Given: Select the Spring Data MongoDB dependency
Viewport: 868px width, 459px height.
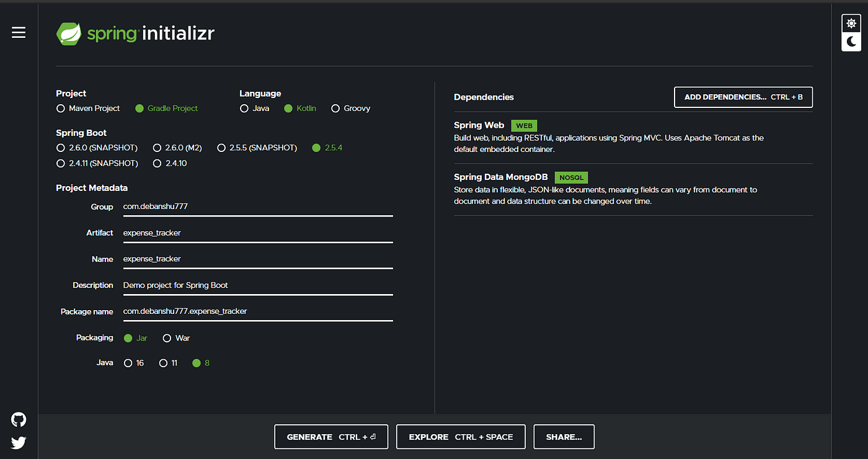Looking at the screenshot, I should 633,189.
